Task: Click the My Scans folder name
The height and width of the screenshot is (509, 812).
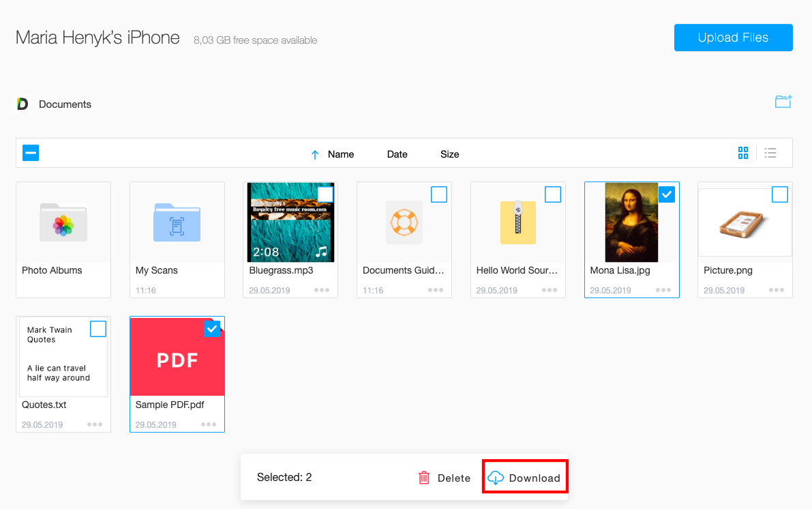Action: click(156, 270)
